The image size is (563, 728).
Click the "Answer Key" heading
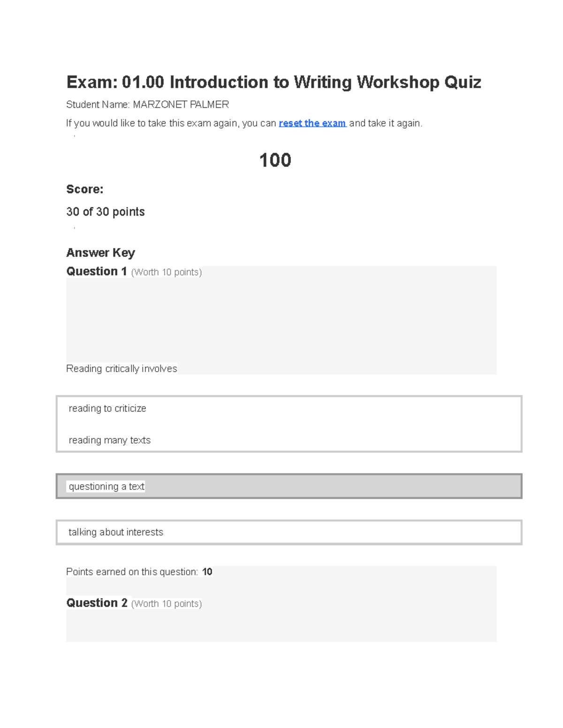click(100, 253)
